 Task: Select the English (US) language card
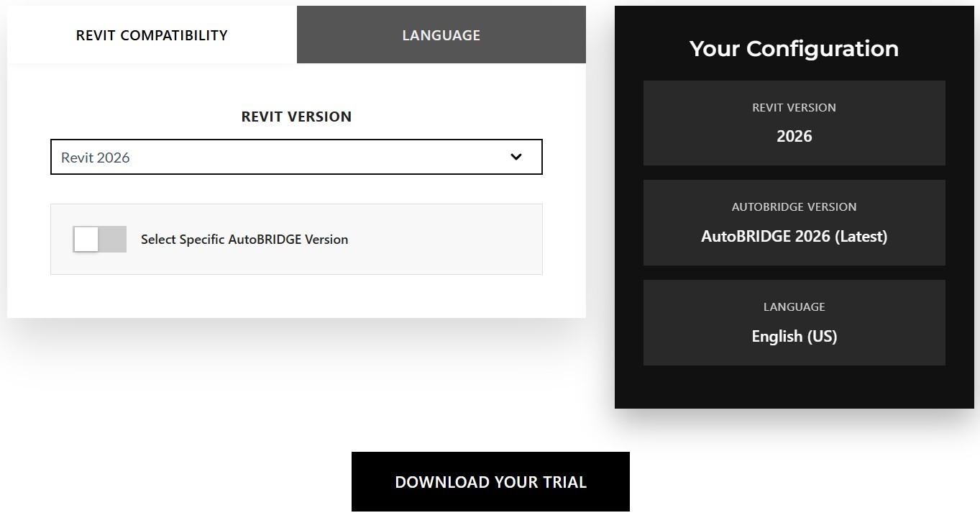794,322
